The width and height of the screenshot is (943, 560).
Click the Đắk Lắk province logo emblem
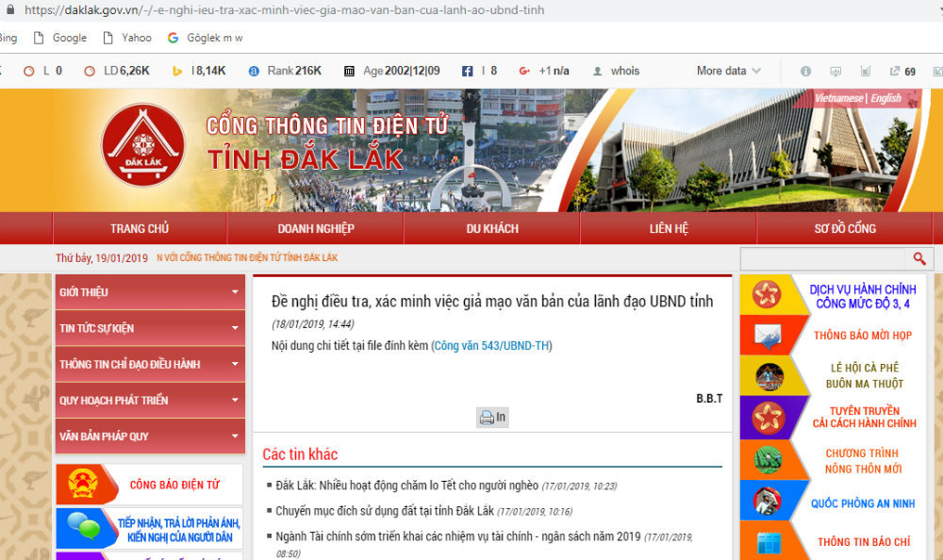[x=143, y=146]
